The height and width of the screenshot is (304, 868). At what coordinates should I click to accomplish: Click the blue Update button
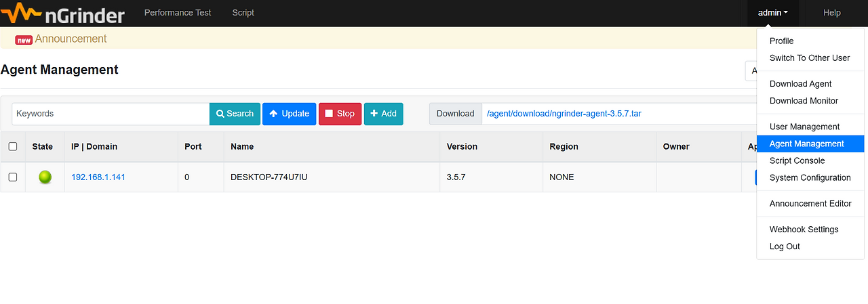coord(289,114)
